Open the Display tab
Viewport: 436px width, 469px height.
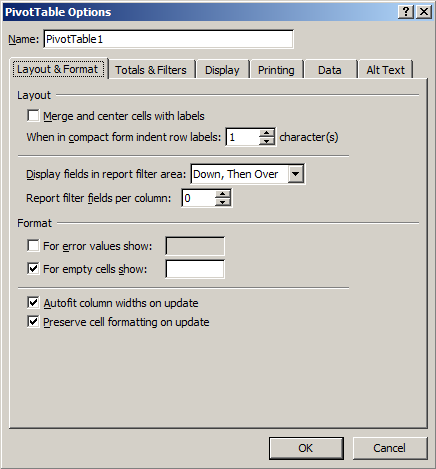(x=222, y=70)
